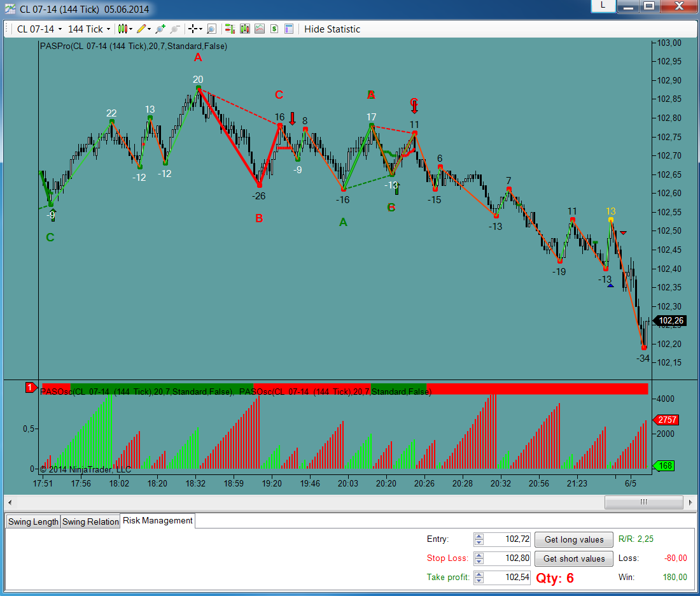Increase the Stop Loss value
Viewport: 700px width, 596px height.
[x=479, y=556]
